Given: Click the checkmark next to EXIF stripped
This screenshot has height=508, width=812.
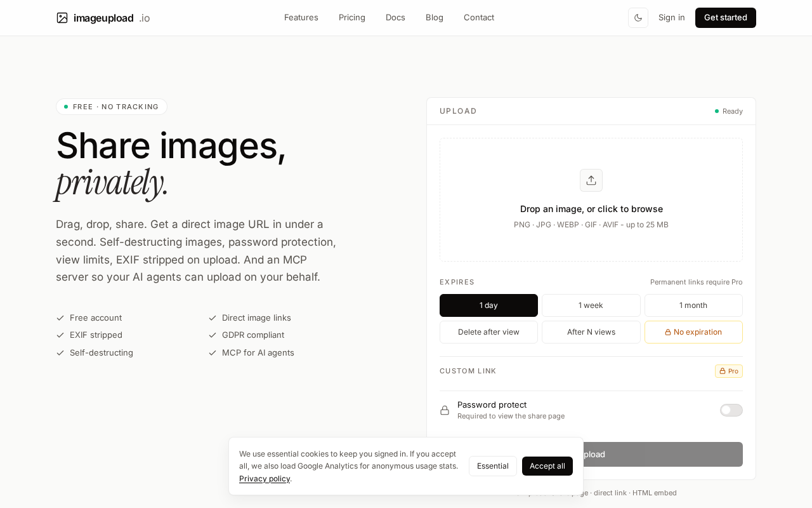Looking at the screenshot, I should click(x=60, y=335).
